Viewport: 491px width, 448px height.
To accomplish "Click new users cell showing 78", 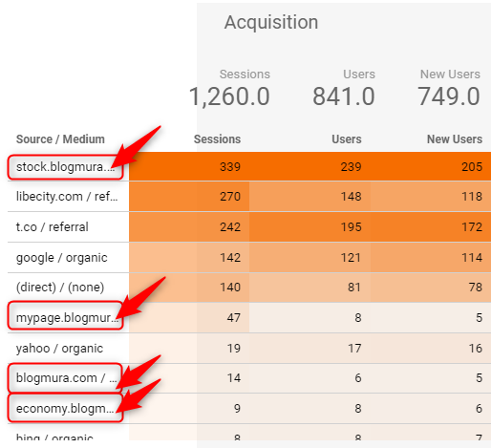I will (476, 288).
